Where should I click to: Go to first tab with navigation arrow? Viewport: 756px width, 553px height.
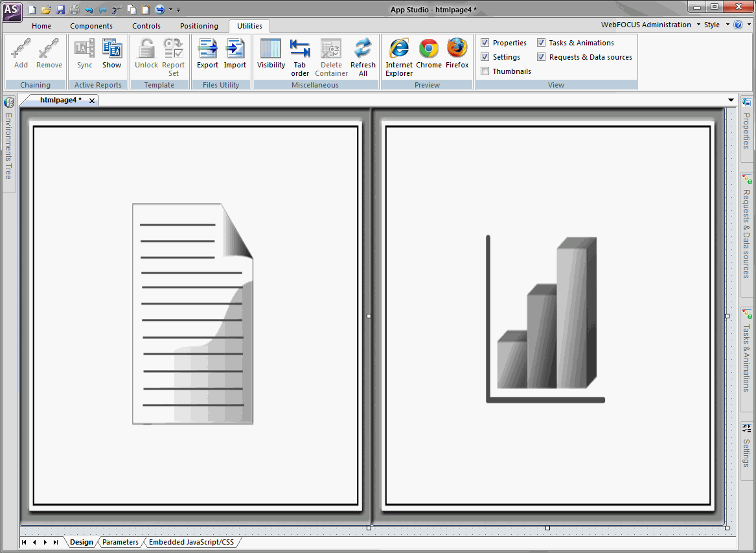click(24, 542)
